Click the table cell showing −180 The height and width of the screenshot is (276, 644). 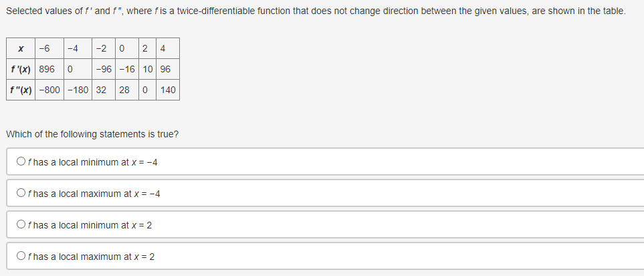click(78, 90)
